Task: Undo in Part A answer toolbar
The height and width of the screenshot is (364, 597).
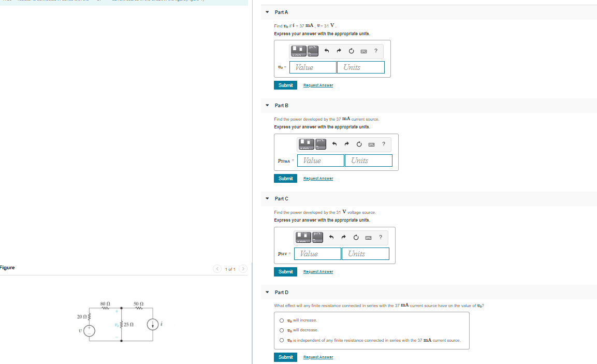Action: pos(326,51)
